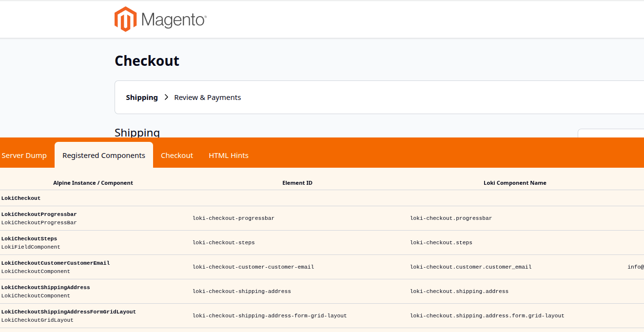Click the Magento logo icon
Screen dimensions: 644x332
coord(125,20)
